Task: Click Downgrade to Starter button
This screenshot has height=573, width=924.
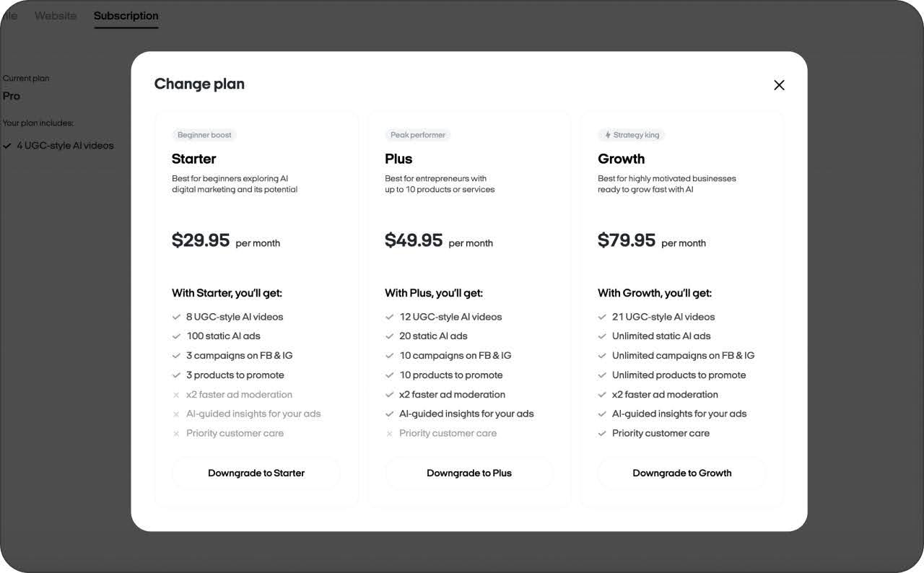Action: (x=256, y=473)
